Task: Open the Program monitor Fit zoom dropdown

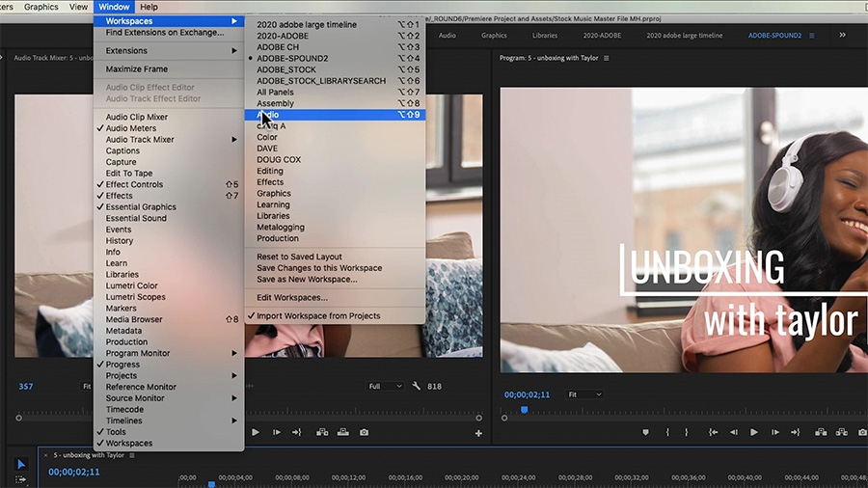Action: click(x=585, y=394)
